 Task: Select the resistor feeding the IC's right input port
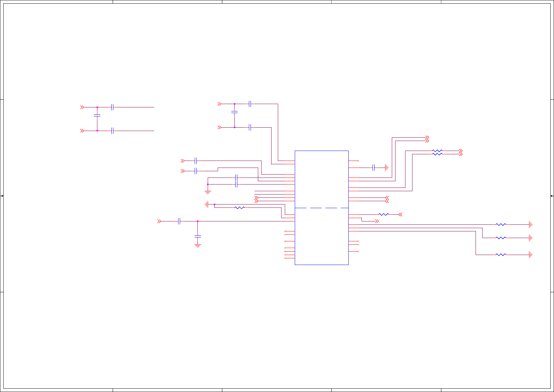(x=384, y=214)
